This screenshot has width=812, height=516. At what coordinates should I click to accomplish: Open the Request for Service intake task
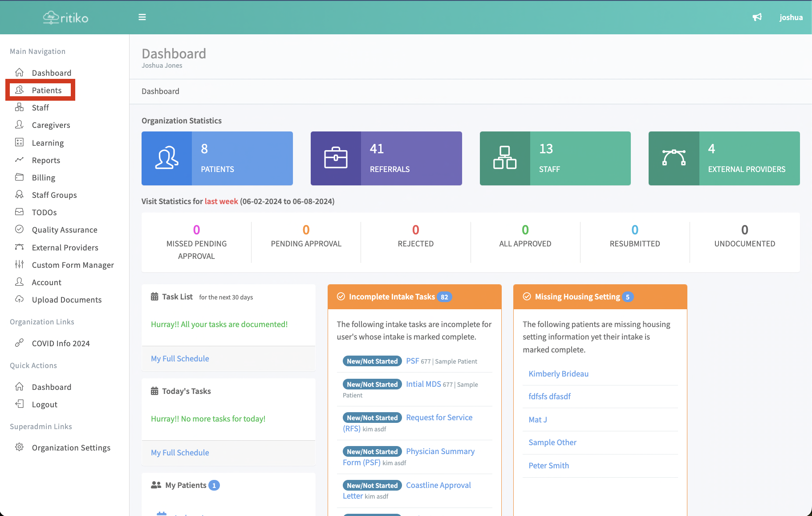click(x=439, y=418)
